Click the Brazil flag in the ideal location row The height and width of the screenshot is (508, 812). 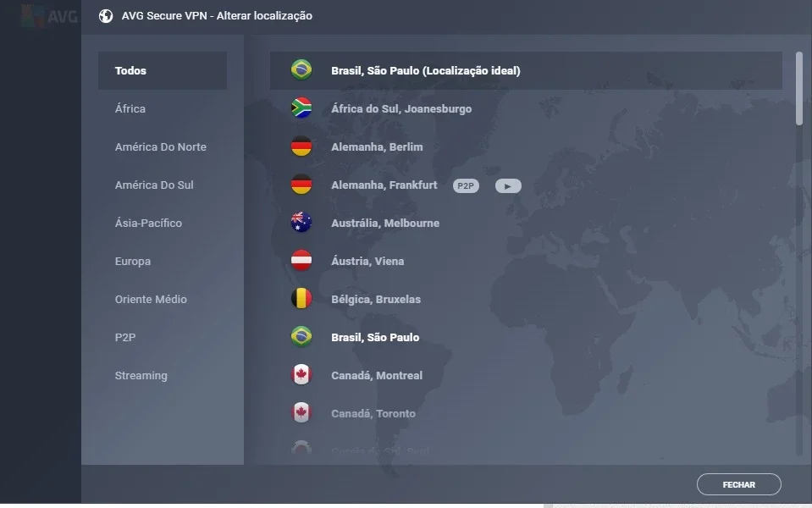pos(301,70)
